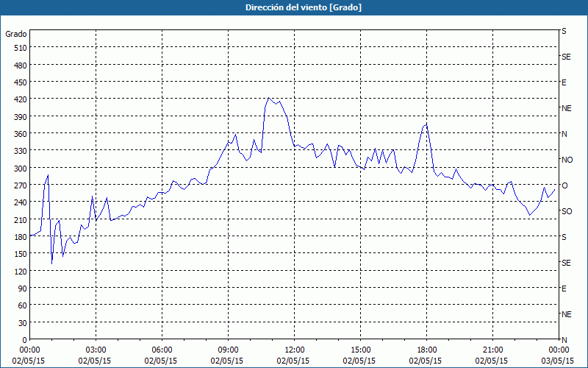
Task: Click the blue line's highest peak near 420
Action: (x=269, y=98)
